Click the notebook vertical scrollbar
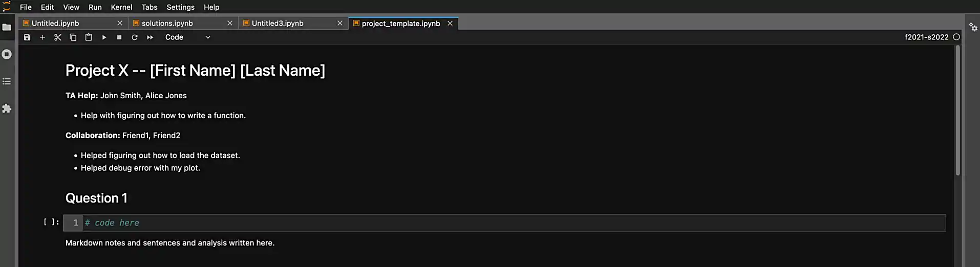The width and height of the screenshot is (980, 267). pyautogui.click(x=957, y=110)
